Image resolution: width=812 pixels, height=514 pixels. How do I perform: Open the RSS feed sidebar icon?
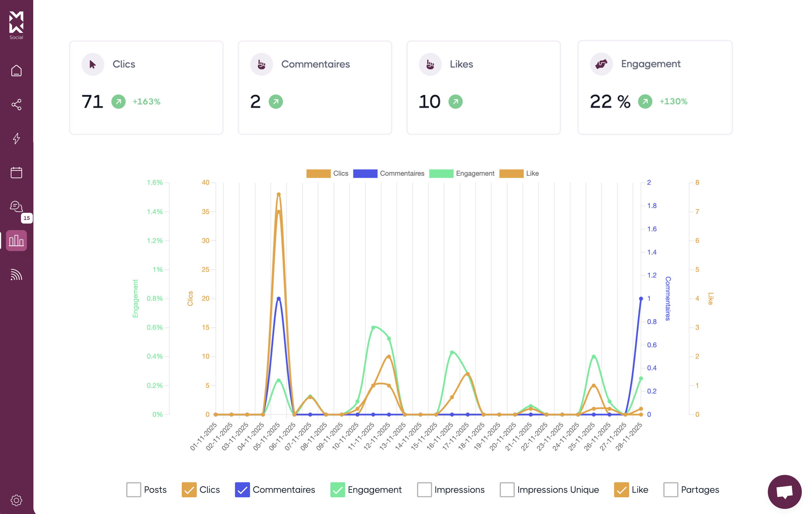(16, 275)
